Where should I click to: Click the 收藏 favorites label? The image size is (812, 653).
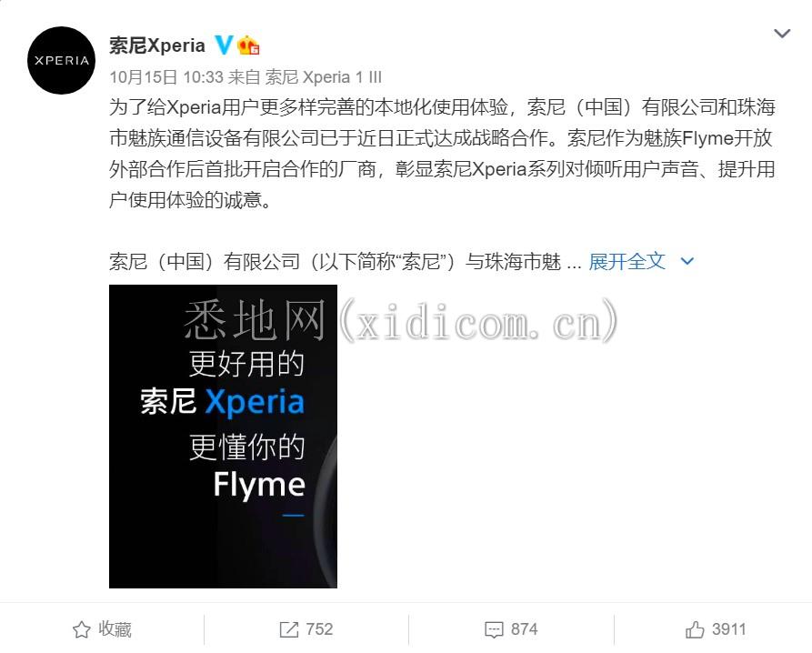tap(115, 629)
